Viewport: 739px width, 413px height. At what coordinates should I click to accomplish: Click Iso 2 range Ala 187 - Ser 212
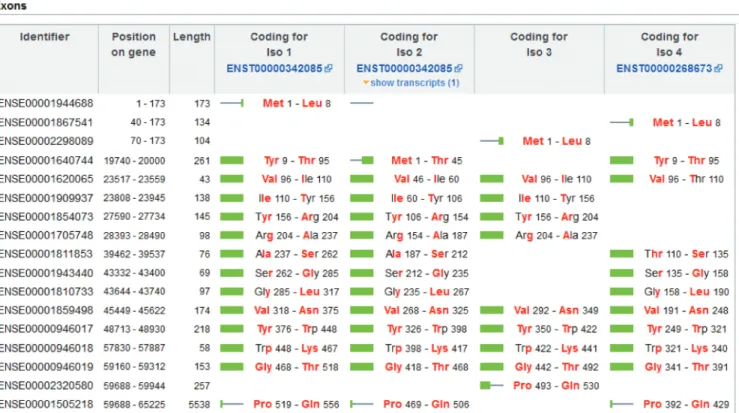point(427,254)
